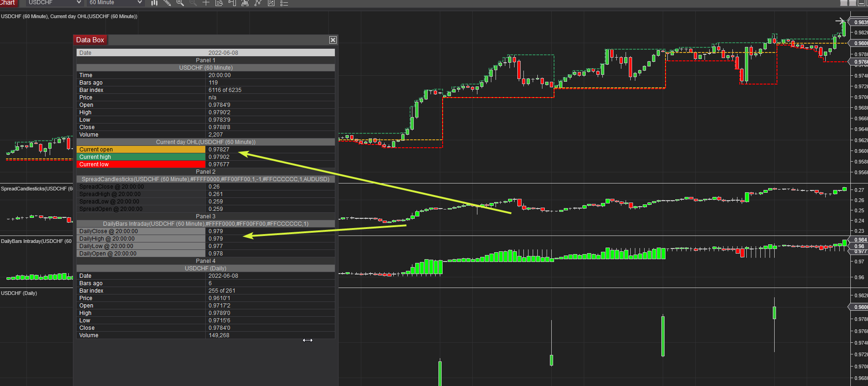Select the DailyClose @ 20:00:00 row
The height and width of the screenshot is (386, 868).
pyautogui.click(x=206, y=231)
